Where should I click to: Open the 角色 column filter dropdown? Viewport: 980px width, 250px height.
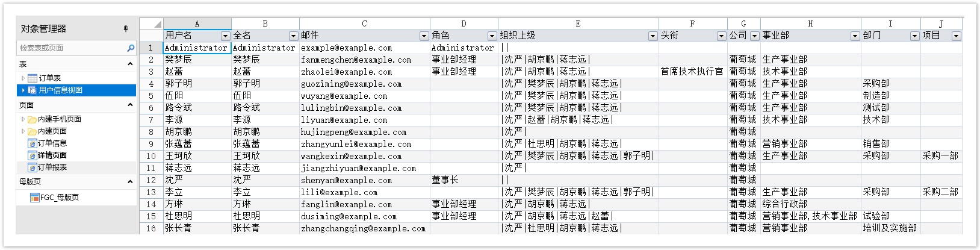click(x=492, y=36)
